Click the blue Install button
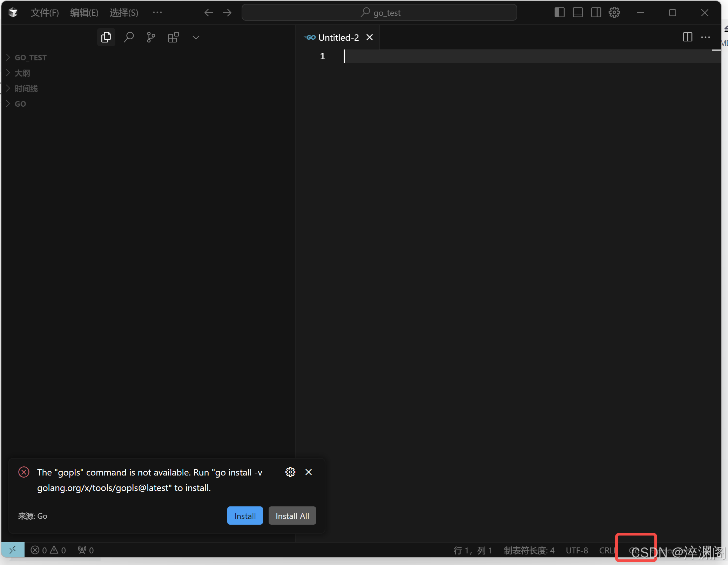Screen dimensions: 728x565 click(x=245, y=516)
